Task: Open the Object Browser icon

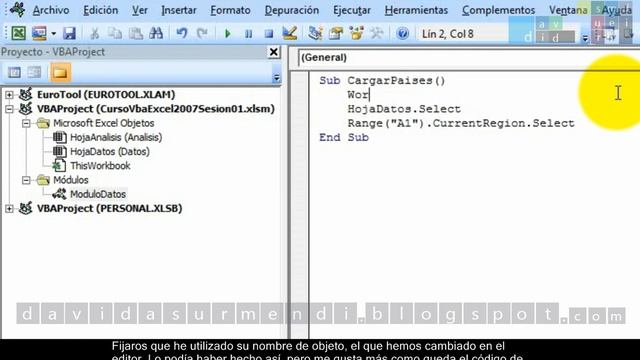Action: tap(356, 33)
